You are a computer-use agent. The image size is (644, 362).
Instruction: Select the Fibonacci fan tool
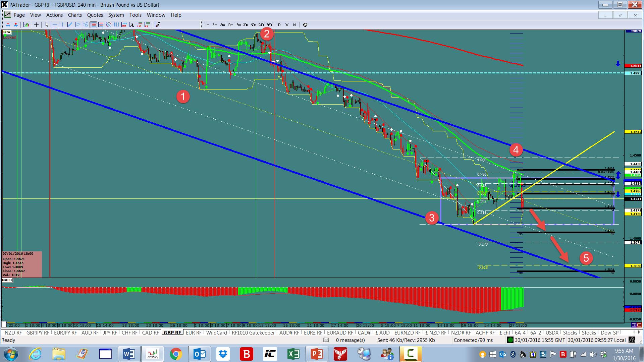pos(108,24)
